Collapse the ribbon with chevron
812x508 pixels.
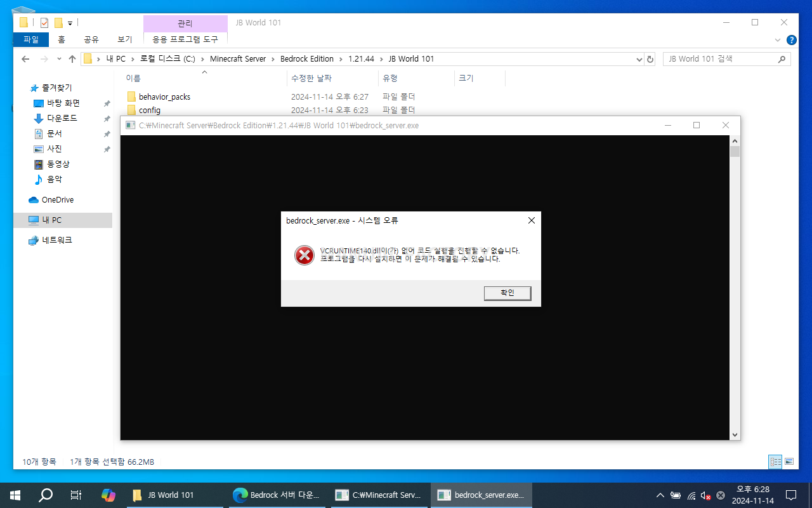pyautogui.click(x=778, y=40)
